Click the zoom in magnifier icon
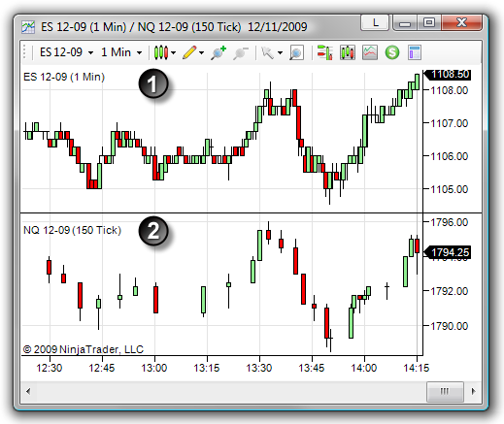This screenshot has width=504, height=424. [x=218, y=52]
